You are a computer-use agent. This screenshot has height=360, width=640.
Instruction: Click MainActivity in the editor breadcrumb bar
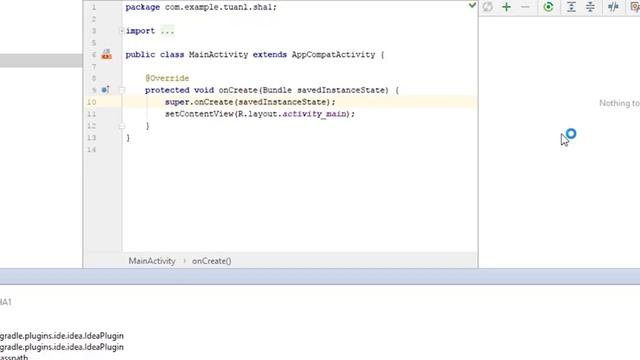pyautogui.click(x=152, y=261)
